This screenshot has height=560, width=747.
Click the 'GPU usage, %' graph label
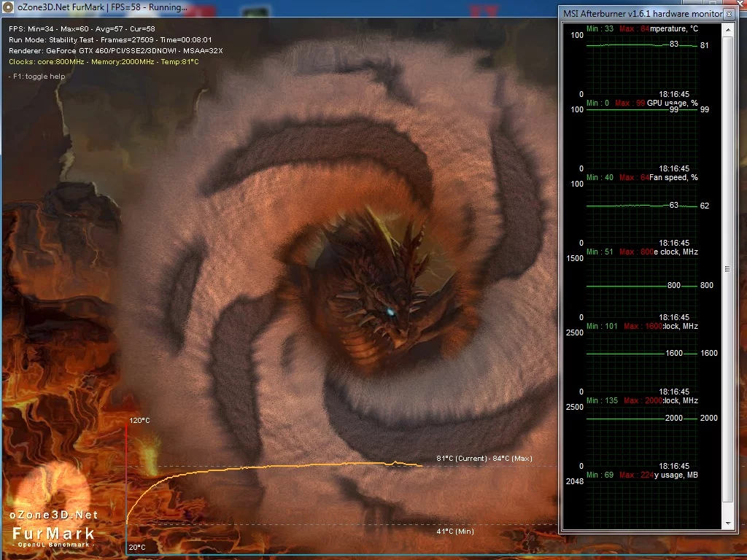672,103
